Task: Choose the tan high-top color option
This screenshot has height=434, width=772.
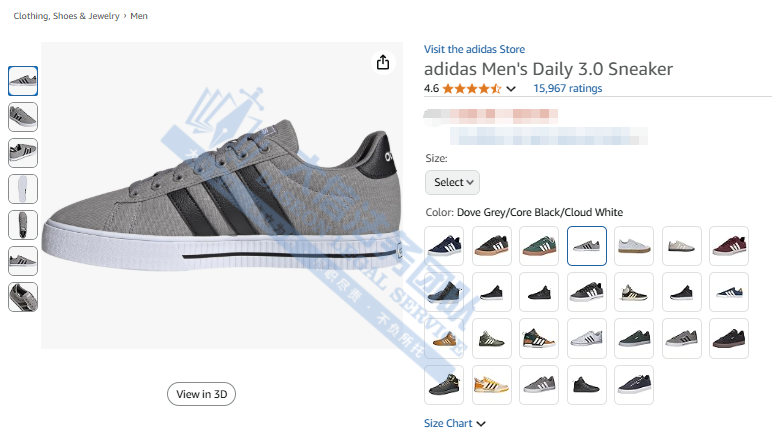Action: (444, 338)
